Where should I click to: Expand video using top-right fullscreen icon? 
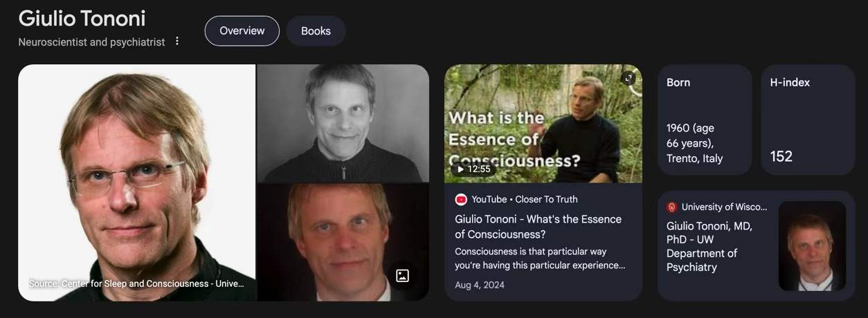(x=629, y=78)
